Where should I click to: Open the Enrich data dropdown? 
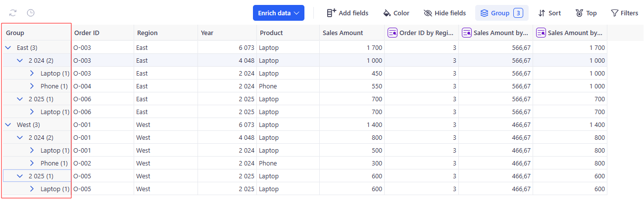pyautogui.click(x=279, y=13)
